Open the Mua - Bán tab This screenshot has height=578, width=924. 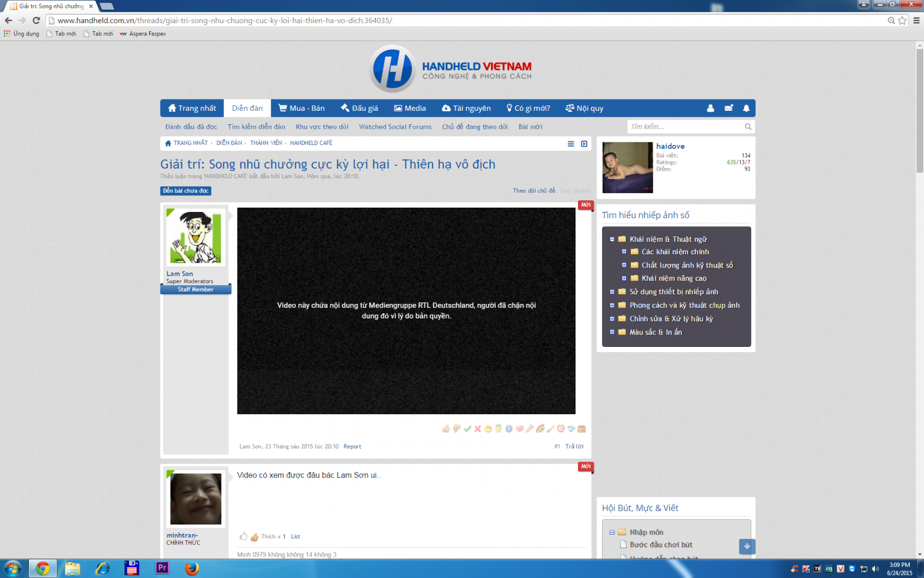pos(302,108)
